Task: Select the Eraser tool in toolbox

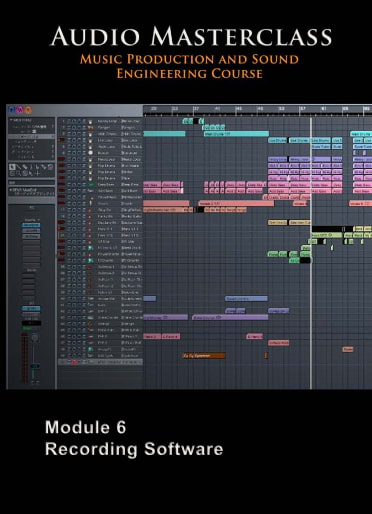Action: pos(25,167)
